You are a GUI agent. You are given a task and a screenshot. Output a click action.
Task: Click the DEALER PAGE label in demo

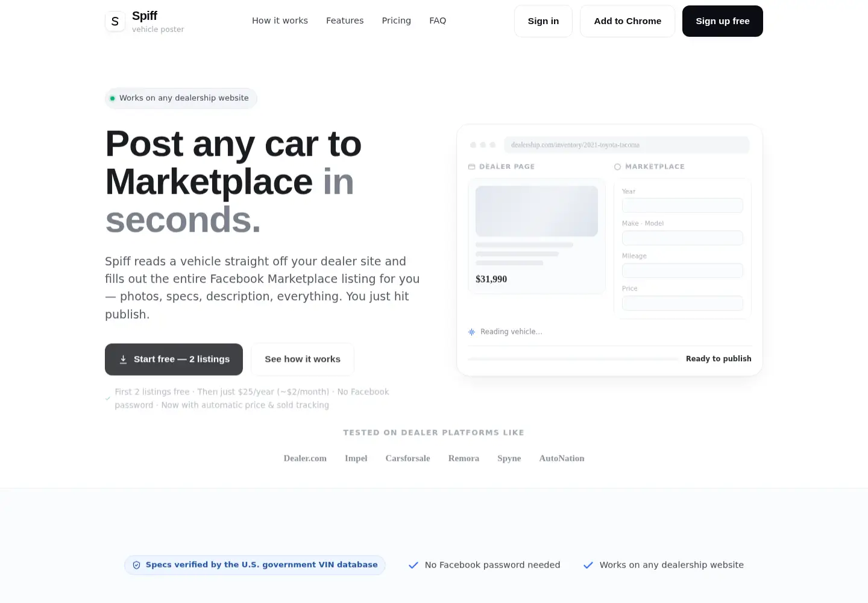click(x=507, y=166)
